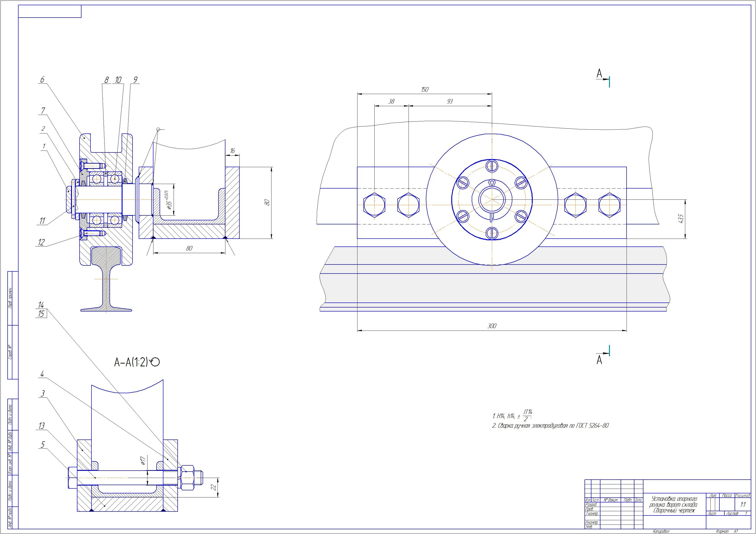Select part callout number 14
This screenshot has height=534, width=756.
click(41, 305)
